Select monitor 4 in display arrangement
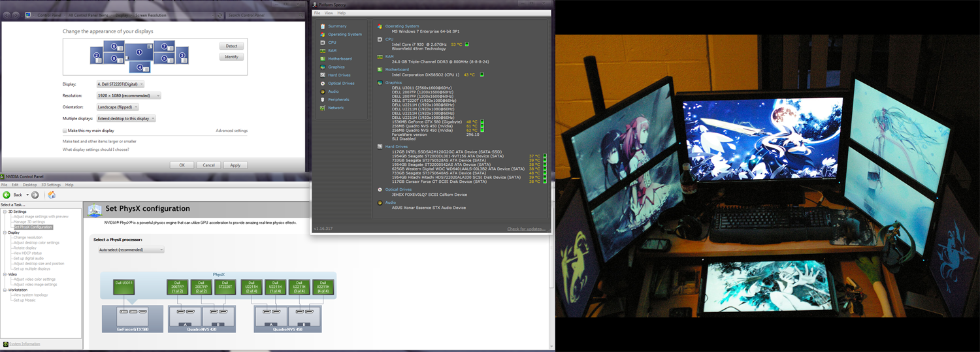Viewport: 980px width, 352px height. click(x=140, y=67)
